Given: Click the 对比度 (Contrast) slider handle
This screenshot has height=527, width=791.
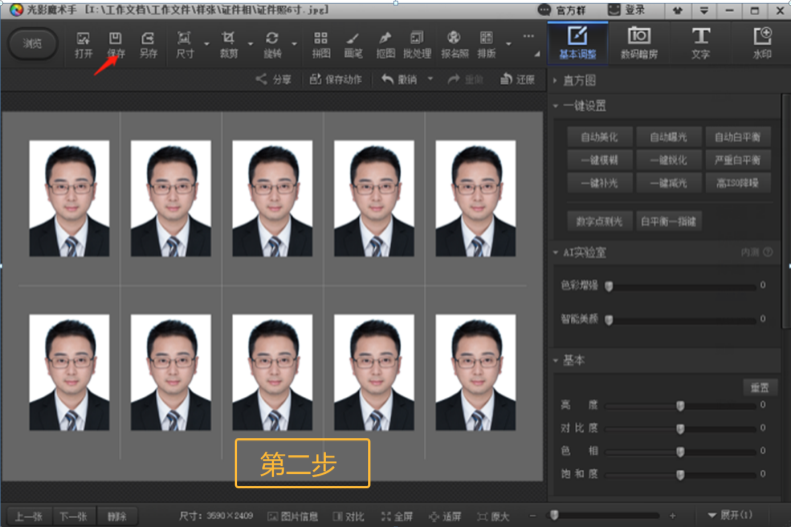Looking at the screenshot, I should (x=681, y=428).
